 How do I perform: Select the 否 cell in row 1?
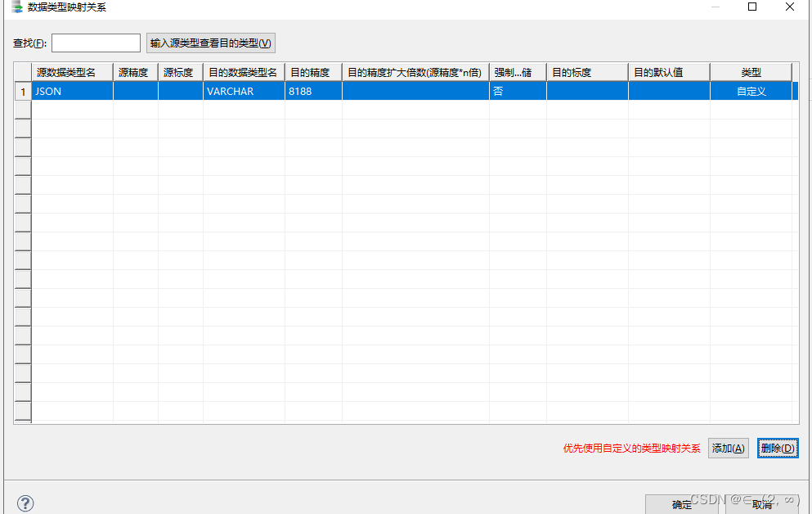(x=518, y=91)
